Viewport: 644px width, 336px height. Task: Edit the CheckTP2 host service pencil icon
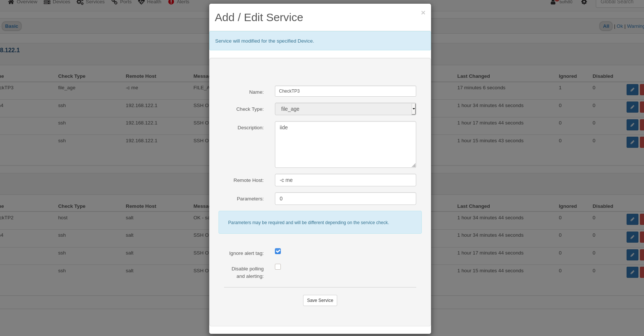pos(632,219)
